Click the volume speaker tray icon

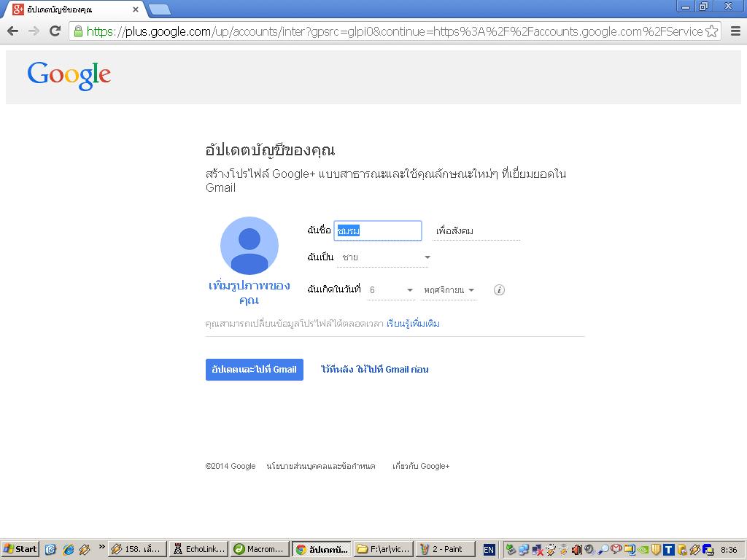[x=589, y=550]
